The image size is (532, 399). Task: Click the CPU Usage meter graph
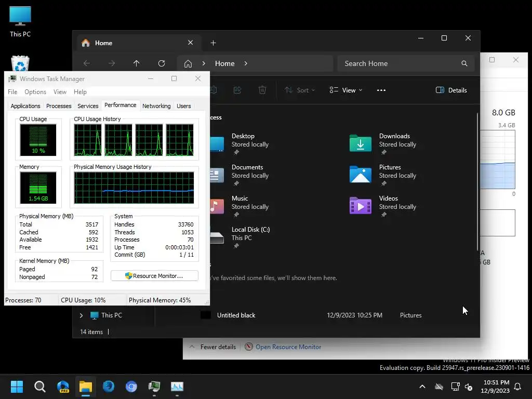point(38,140)
